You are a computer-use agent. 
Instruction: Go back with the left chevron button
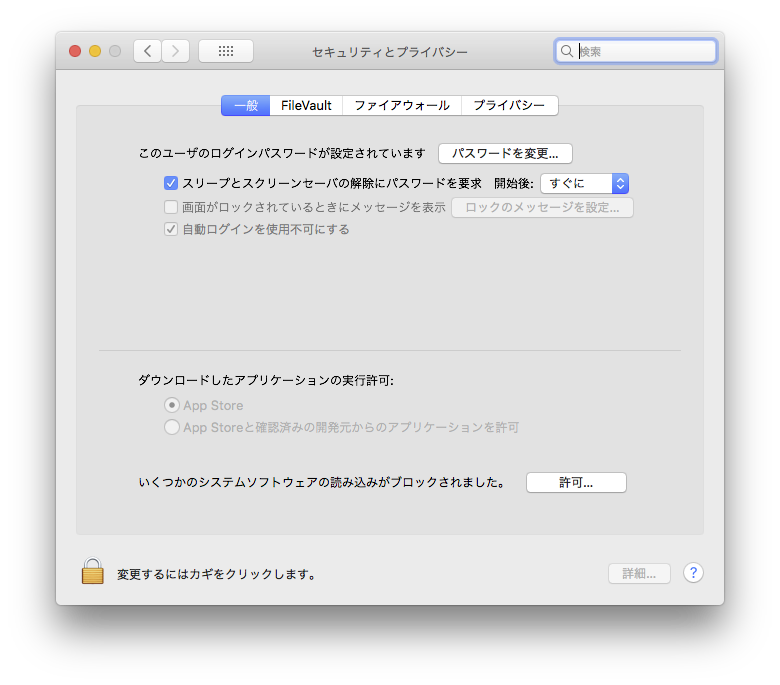tap(147, 51)
